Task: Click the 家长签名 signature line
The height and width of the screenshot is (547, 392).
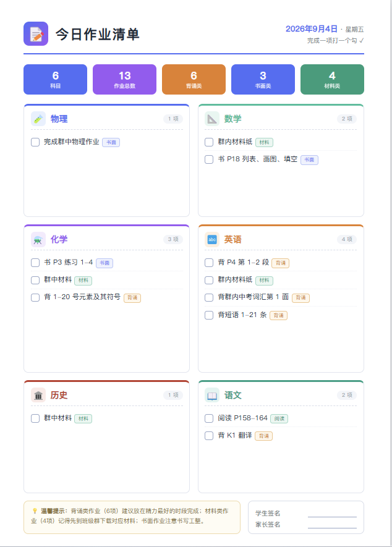Action: (x=332, y=527)
